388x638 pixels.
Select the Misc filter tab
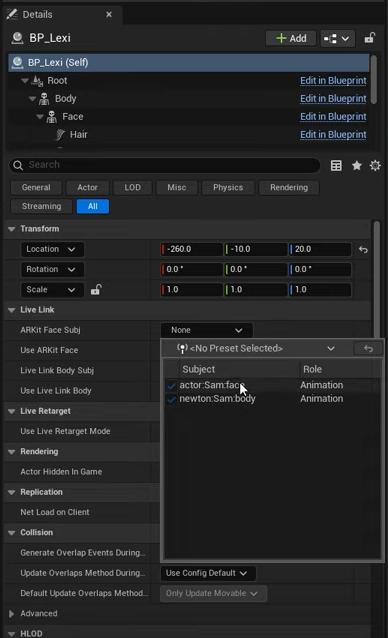[177, 188]
